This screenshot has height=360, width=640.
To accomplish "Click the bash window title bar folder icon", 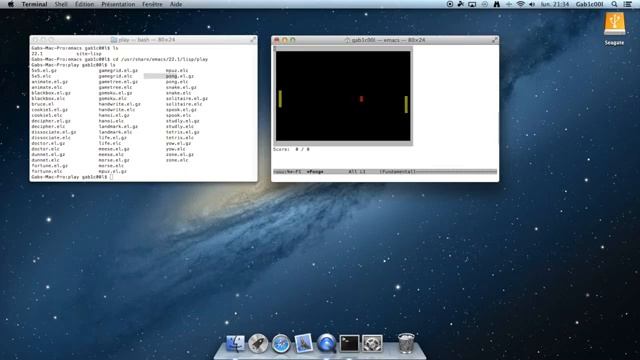I will click(114, 40).
